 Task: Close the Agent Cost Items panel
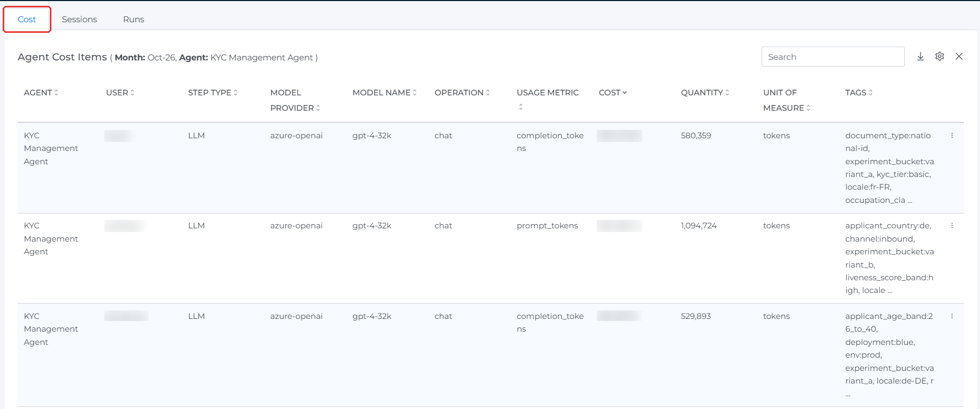(959, 57)
